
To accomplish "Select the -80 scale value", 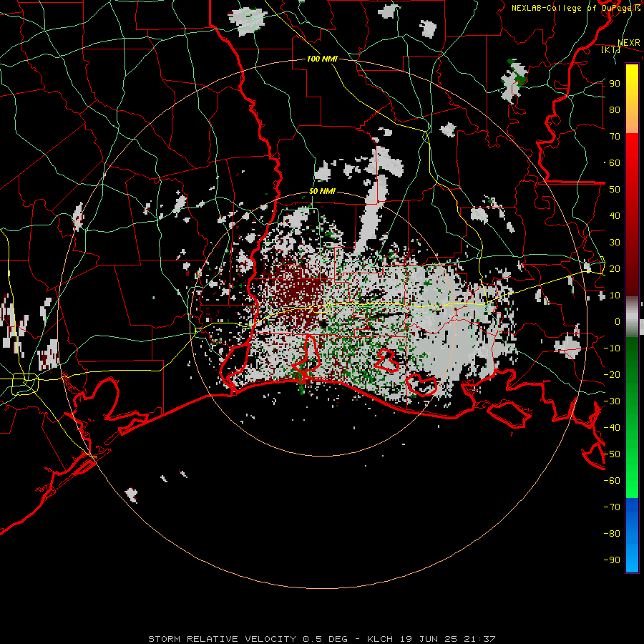I will point(612,534).
